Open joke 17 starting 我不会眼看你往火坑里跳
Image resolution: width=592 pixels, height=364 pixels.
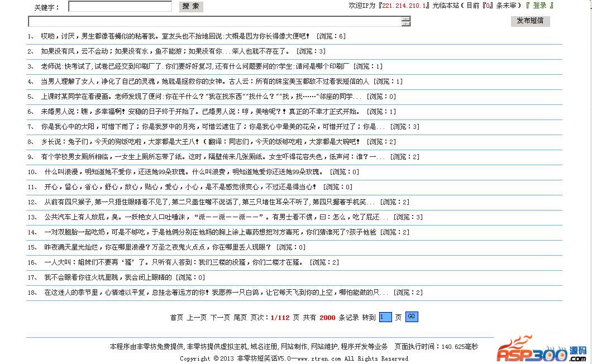[108, 278]
